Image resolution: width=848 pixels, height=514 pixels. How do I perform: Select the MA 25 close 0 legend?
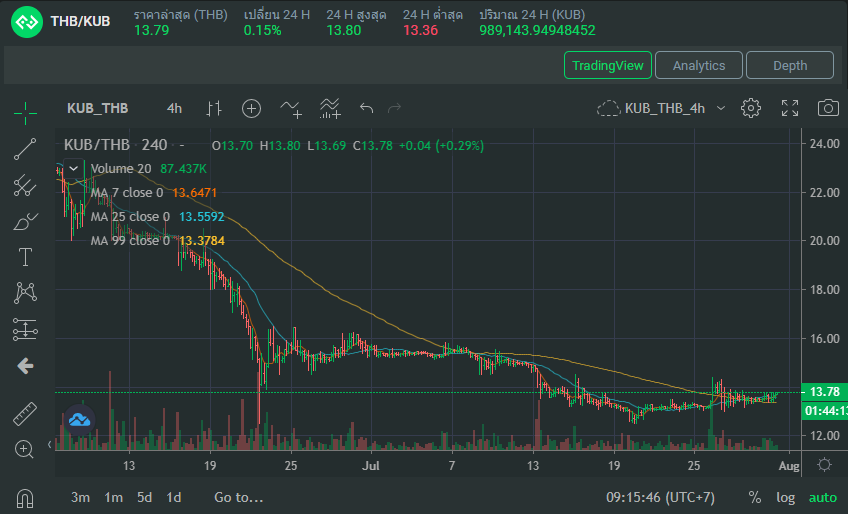pos(130,216)
